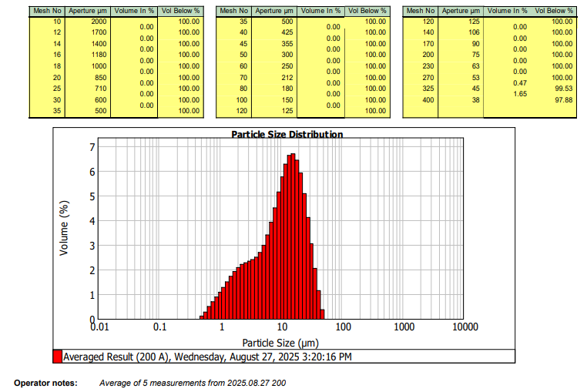Image resolution: width=587 pixels, height=392 pixels.
Task: Click the Operator notes label
Action: [45, 383]
